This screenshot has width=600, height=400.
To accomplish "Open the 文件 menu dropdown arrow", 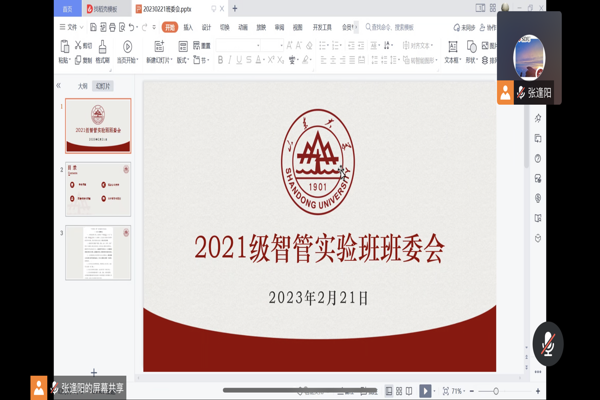I will [x=82, y=27].
